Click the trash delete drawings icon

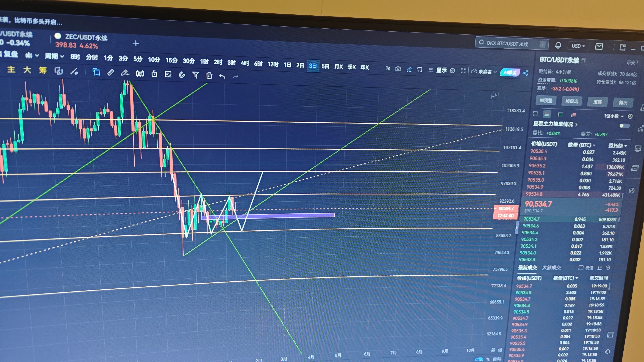(x=209, y=75)
